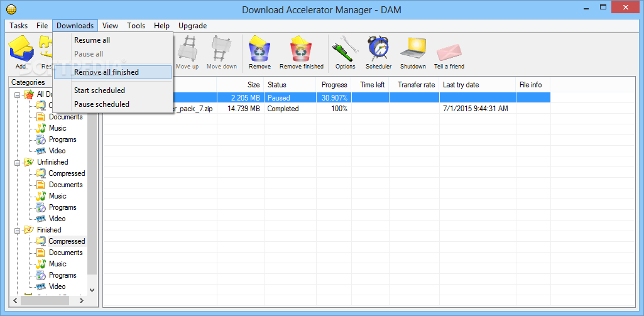644x316 pixels.
Task: Sort by the Transfer rate column header
Action: (x=415, y=85)
